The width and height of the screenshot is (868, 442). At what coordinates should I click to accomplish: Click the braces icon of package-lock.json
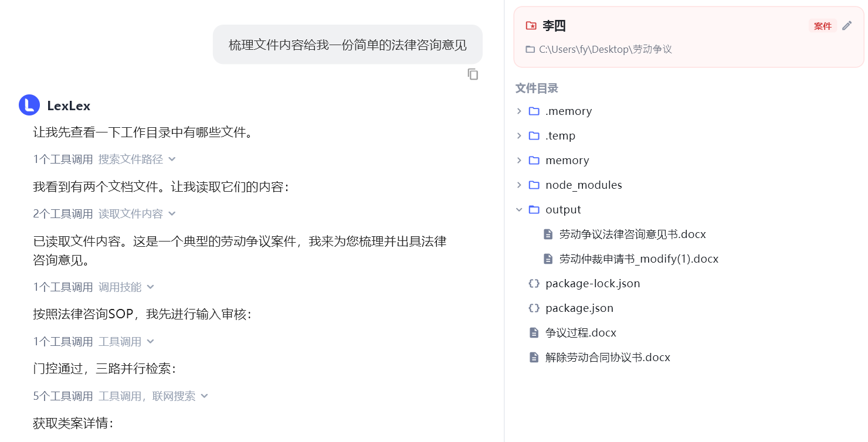534,284
